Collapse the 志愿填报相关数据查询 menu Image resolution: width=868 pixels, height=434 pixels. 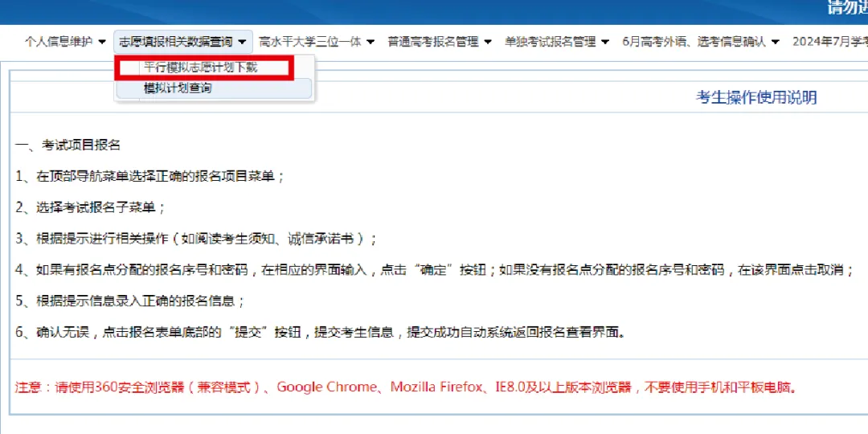pos(175,42)
